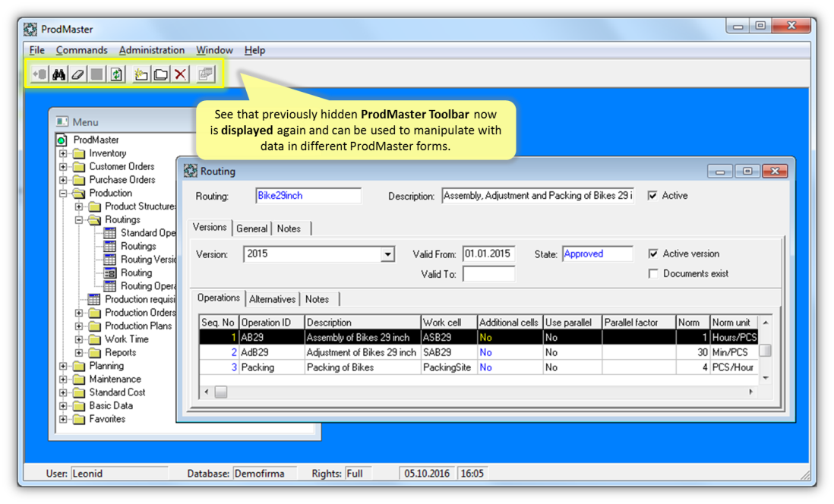Click the red X Delete toolbar icon
The image size is (834, 504).
(x=180, y=74)
